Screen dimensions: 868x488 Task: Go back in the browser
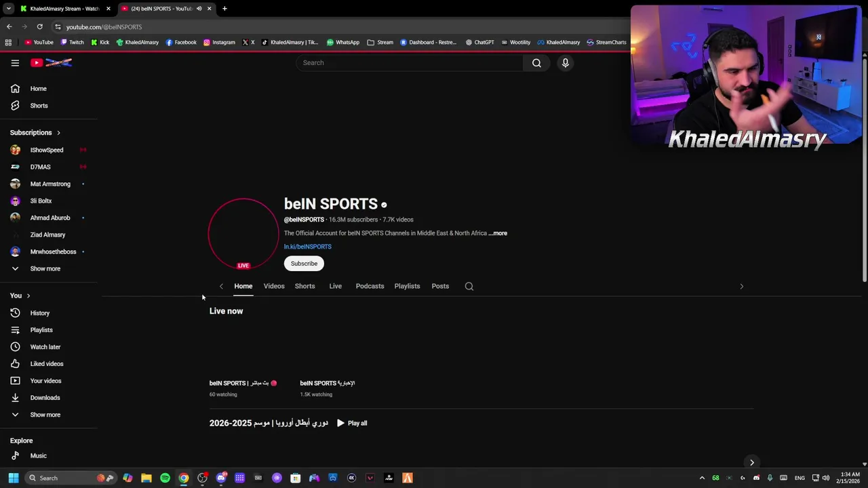(9, 26)
